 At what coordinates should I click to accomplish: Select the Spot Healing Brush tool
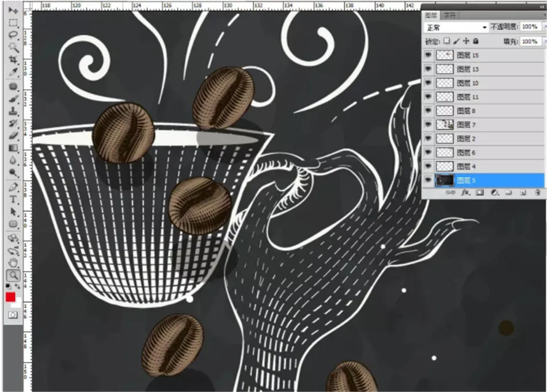(13, 86)
